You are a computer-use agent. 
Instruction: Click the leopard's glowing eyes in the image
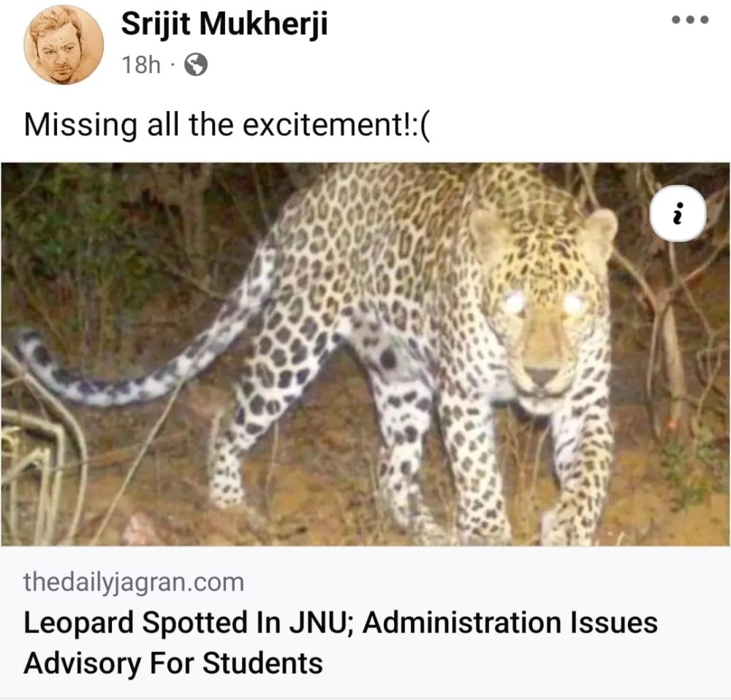[545, 303]
